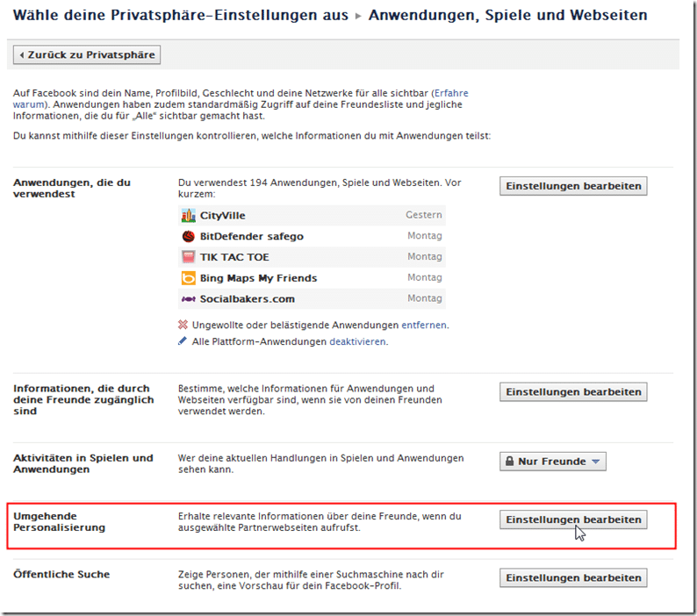The width and height of the screenshot is (697, 616).
Task: Click the Umgehende Personalisierung heading
Action: pyautogui.click(x=59, y=522)
